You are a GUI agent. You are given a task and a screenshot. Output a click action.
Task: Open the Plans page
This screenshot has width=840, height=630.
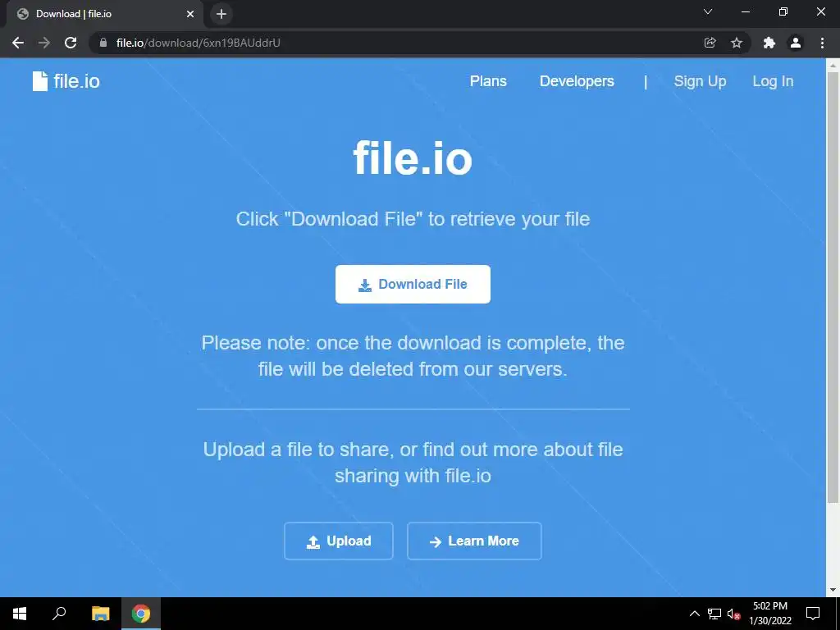pos(488,81)
